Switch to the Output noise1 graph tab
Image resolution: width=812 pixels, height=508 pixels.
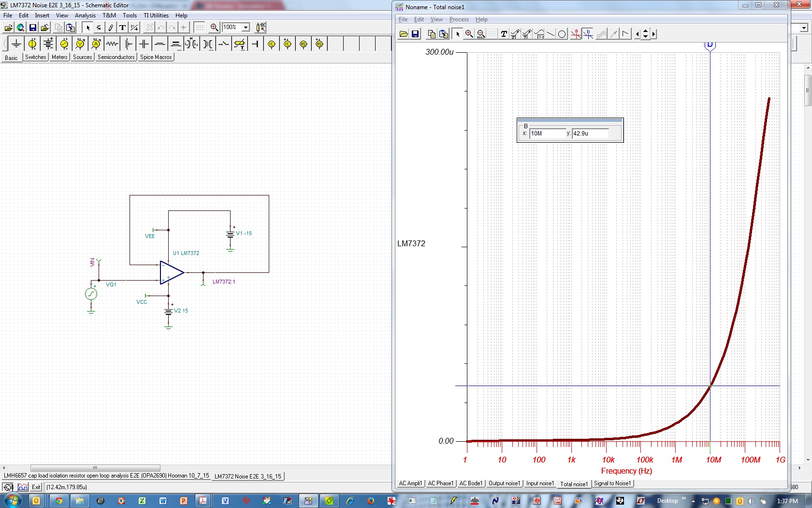click(x=505, y=483)
